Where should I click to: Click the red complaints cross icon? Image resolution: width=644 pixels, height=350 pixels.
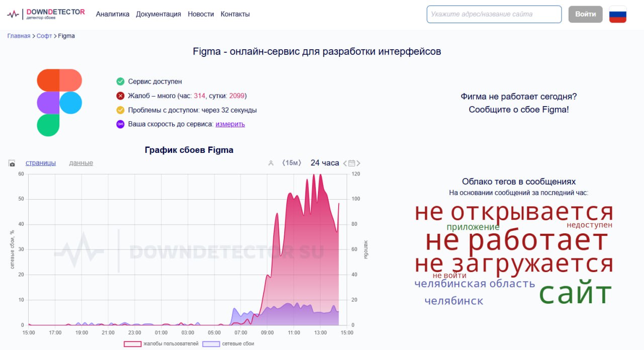coord(120,96)
